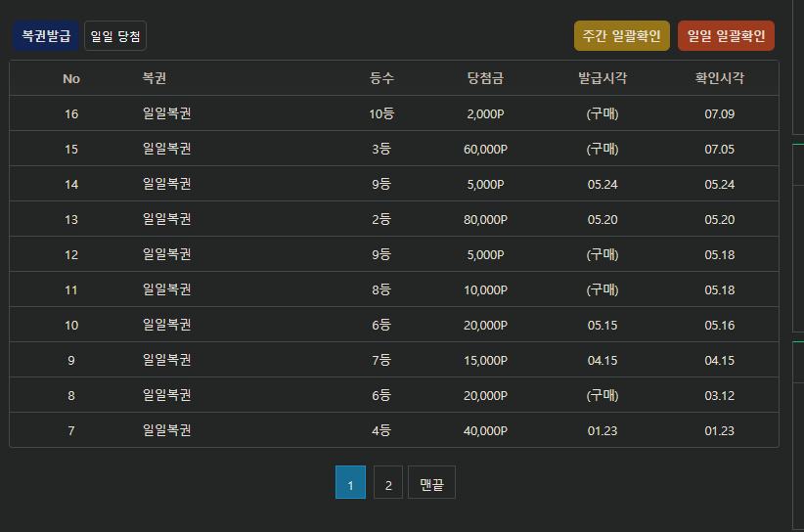Click 6등 in row 10

coord(381,325)
